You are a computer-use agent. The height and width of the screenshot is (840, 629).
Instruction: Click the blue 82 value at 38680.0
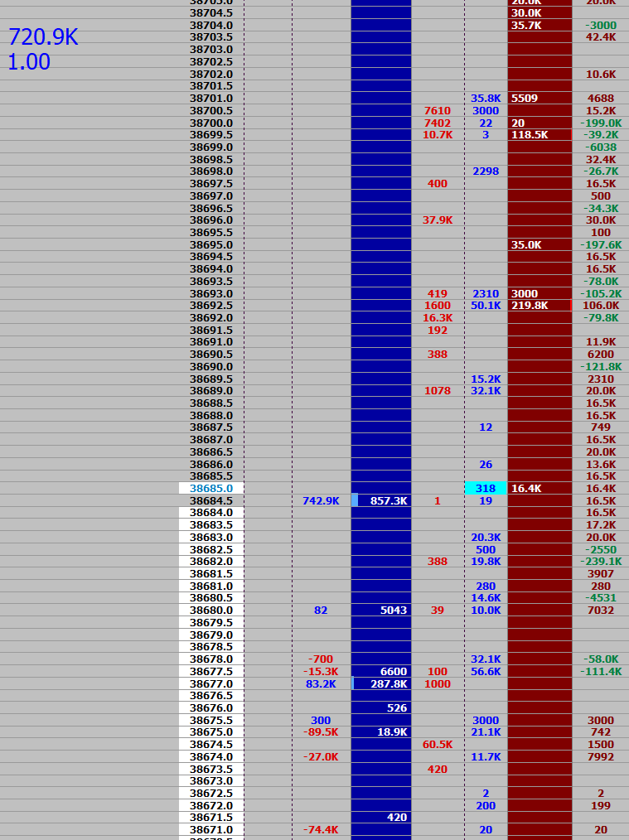pos(321,611)
